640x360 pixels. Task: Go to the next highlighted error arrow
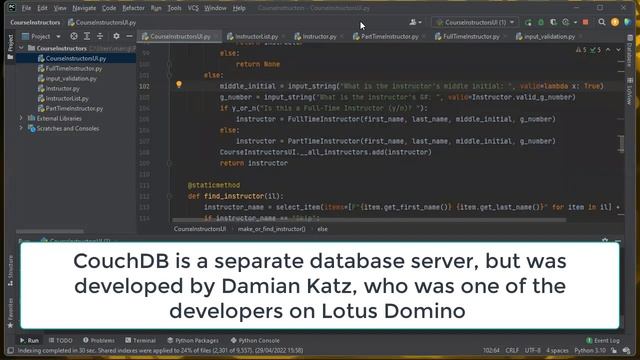point(618,50)
